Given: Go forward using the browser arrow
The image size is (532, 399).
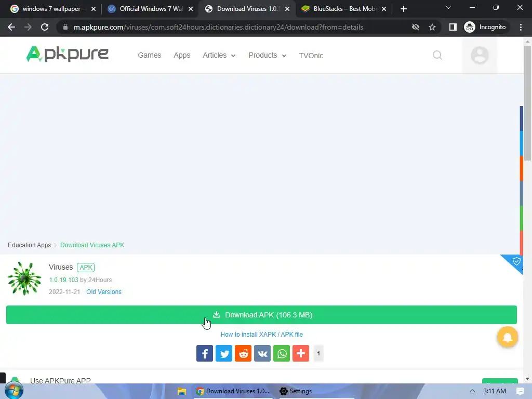Looking at the screenshot, I should pos(28,27).
